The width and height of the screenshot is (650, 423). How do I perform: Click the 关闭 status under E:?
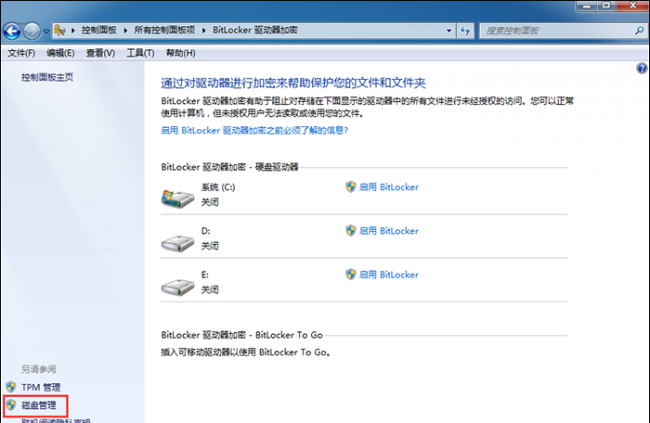point(210,290)
